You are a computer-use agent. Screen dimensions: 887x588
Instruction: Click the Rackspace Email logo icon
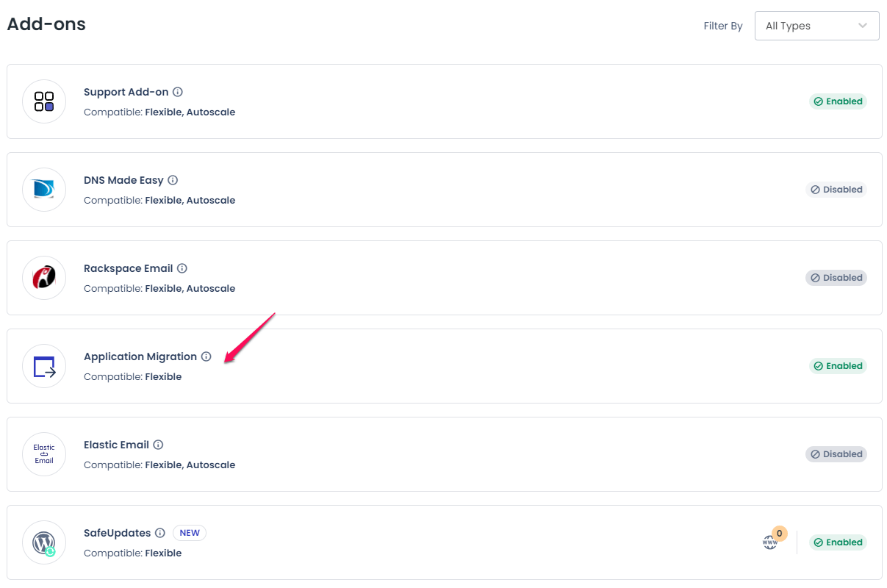click(x=44, y=278)
